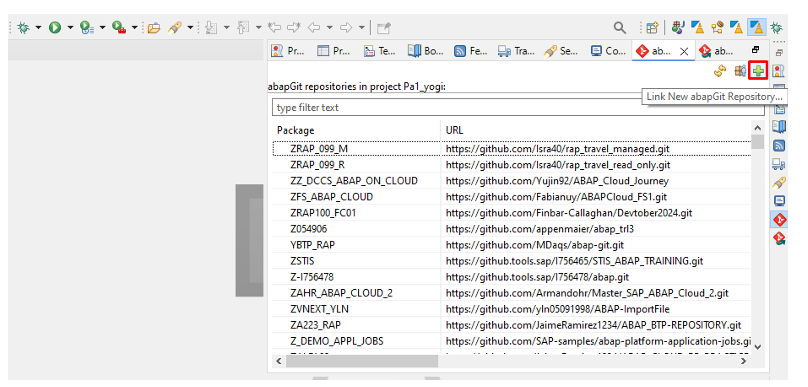This screenshot has height=387, width=808.
Task: Open the Te... templates tab
Action: point(380,51)
